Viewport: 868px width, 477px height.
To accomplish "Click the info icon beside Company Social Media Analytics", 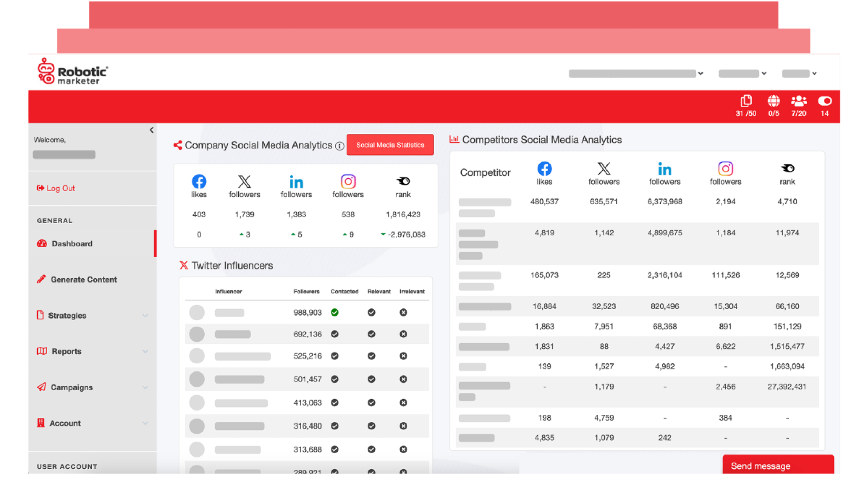I will [x=340, y=146].
